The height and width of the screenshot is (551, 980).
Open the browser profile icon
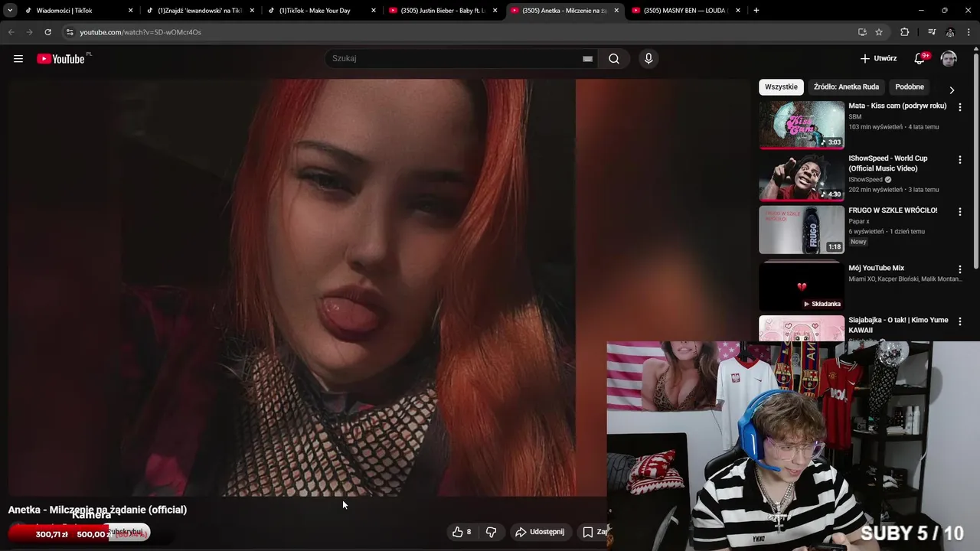pyautogui.click(x=950, y=32)
